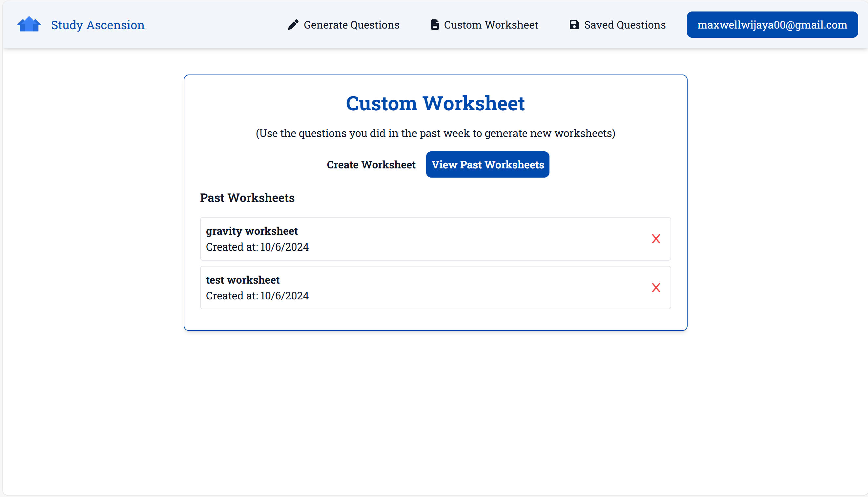Click the document icon beside Custom Worksheet

pos(435,25)
